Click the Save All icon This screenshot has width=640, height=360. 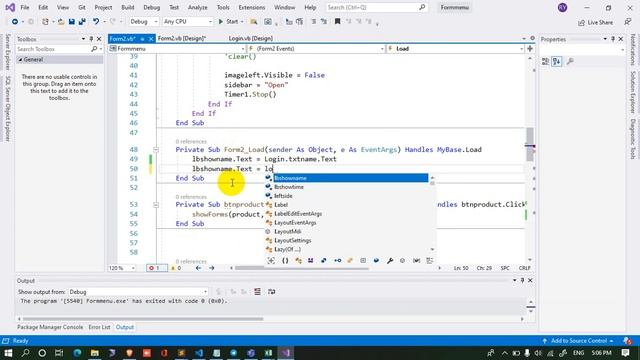pyautogui.click(x=82, y=22)
